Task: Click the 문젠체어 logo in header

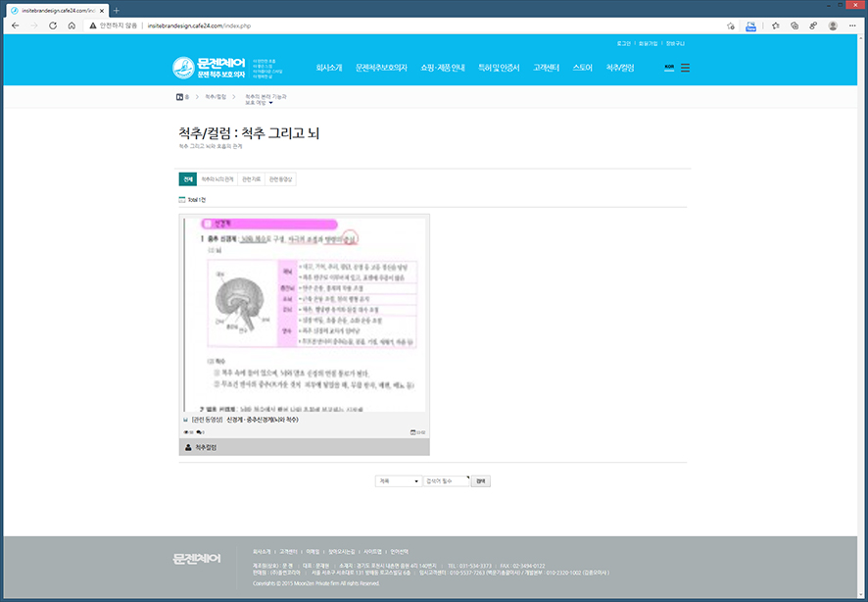Action: [x=211, y=68]
